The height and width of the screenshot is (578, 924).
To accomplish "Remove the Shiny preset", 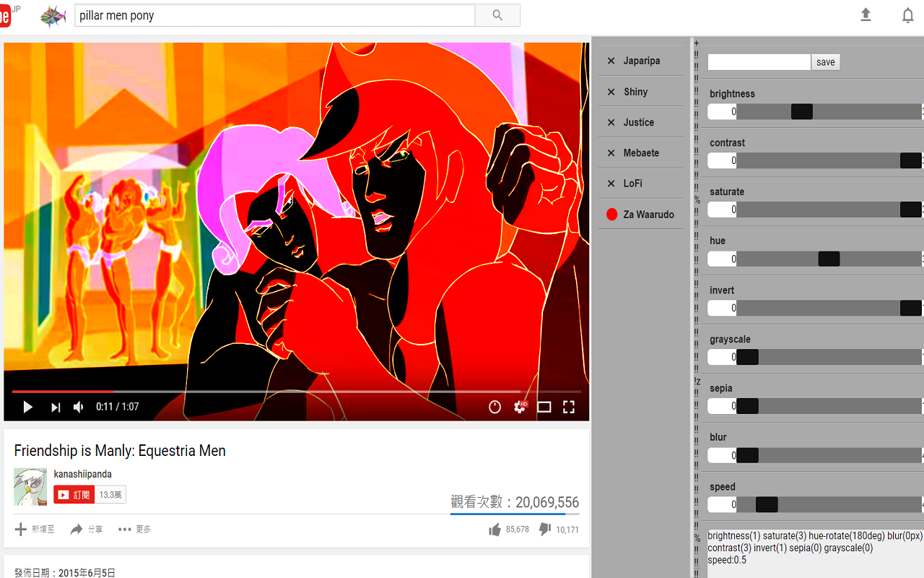I will (611, 92).
